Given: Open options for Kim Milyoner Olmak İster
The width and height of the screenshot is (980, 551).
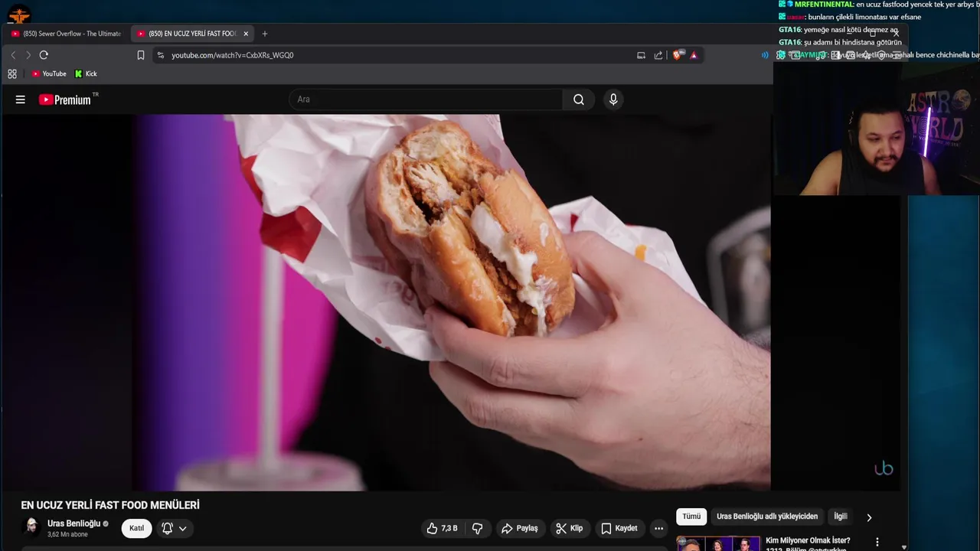Looking at the screenshot, I should [x=877, y=542].
